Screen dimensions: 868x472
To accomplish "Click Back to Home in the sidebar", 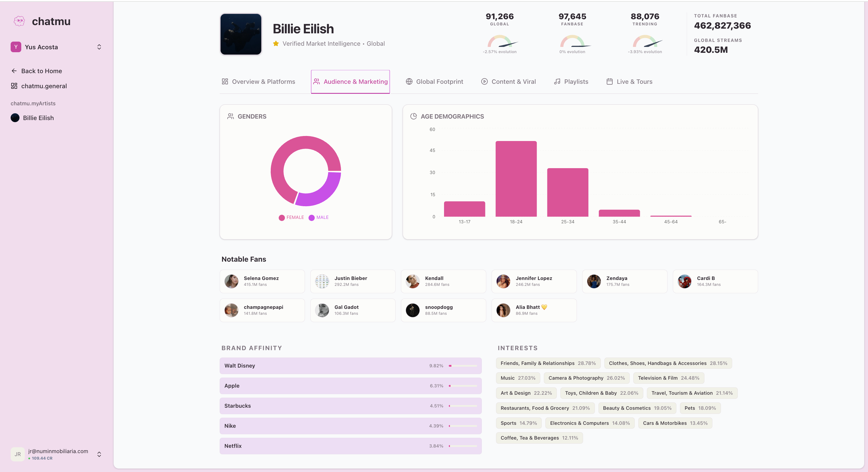I will click(41, 71).
